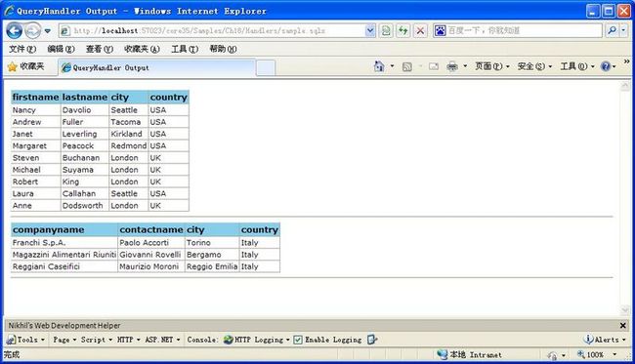
Task: Click the Print icon
Action: (x=452, y=66)
